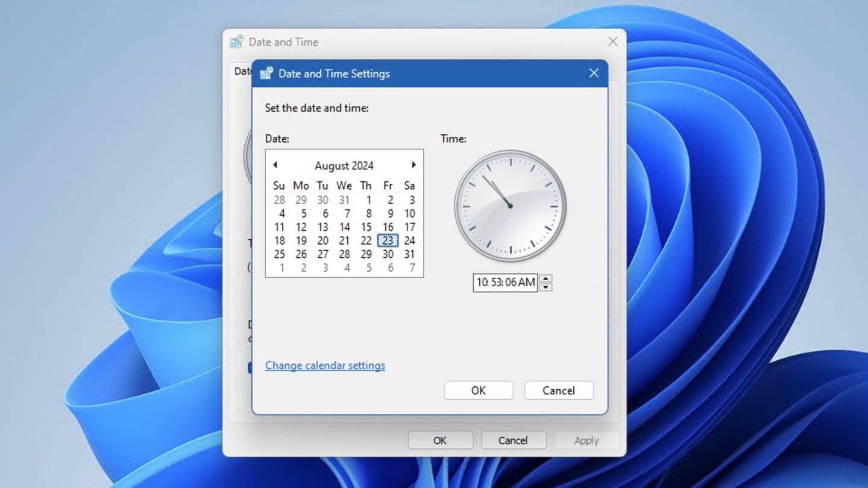Screen dimensions: 868x488
Task: Click Cancel on the Date and Time window
Action: point(514,440)
